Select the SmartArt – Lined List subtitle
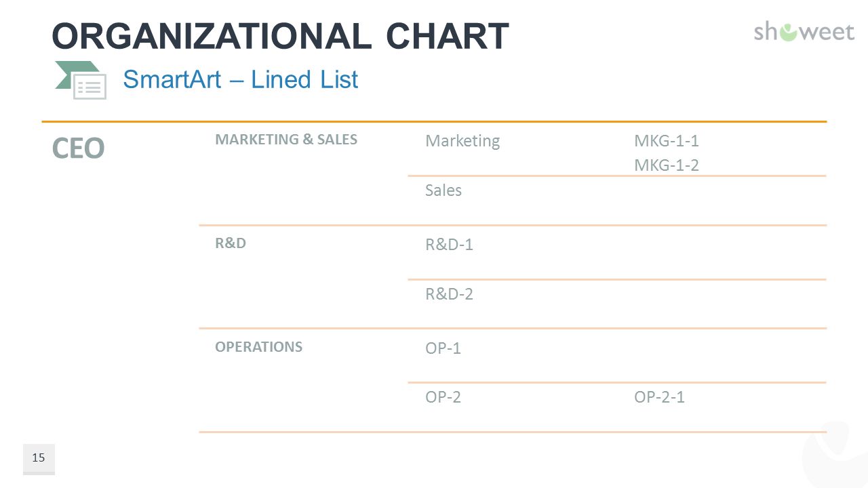This screenshot has width=868, height=488. [240, 80]
